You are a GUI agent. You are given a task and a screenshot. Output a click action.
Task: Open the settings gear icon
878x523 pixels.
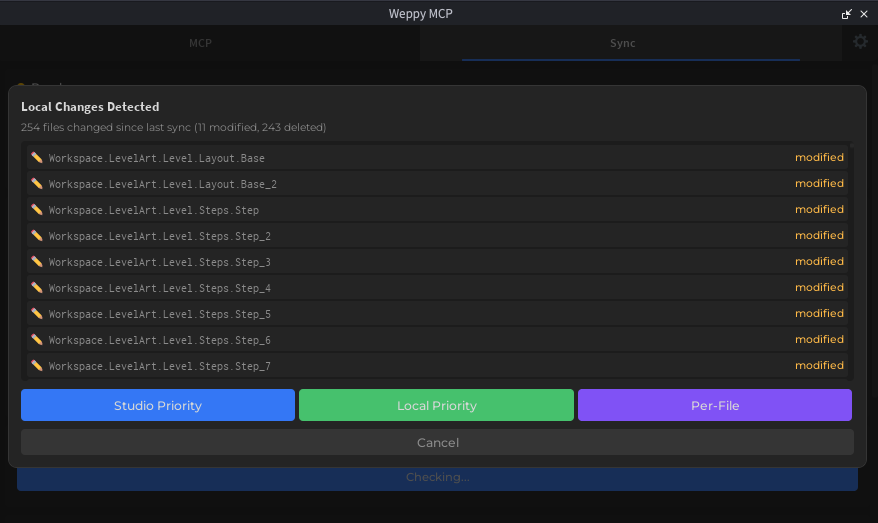[x=860, y=42]
